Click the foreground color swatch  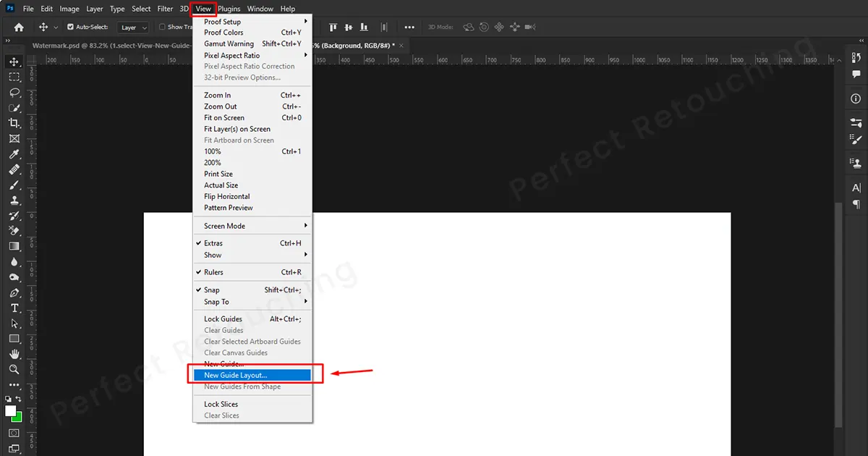11,411
